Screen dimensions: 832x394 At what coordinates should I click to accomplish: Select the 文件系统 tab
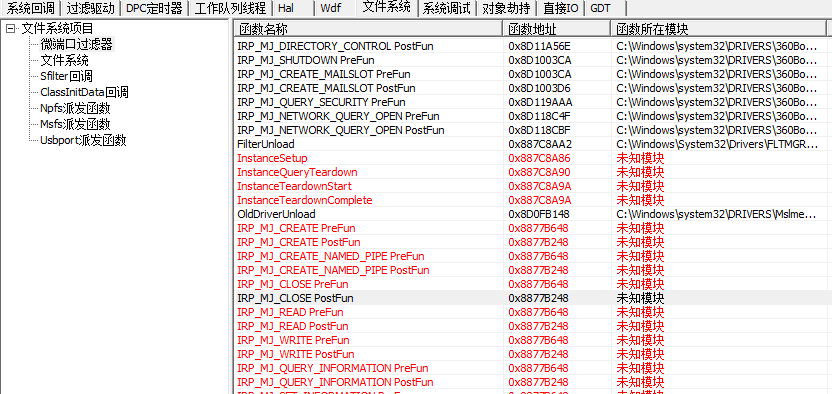[x=386, y=7]
